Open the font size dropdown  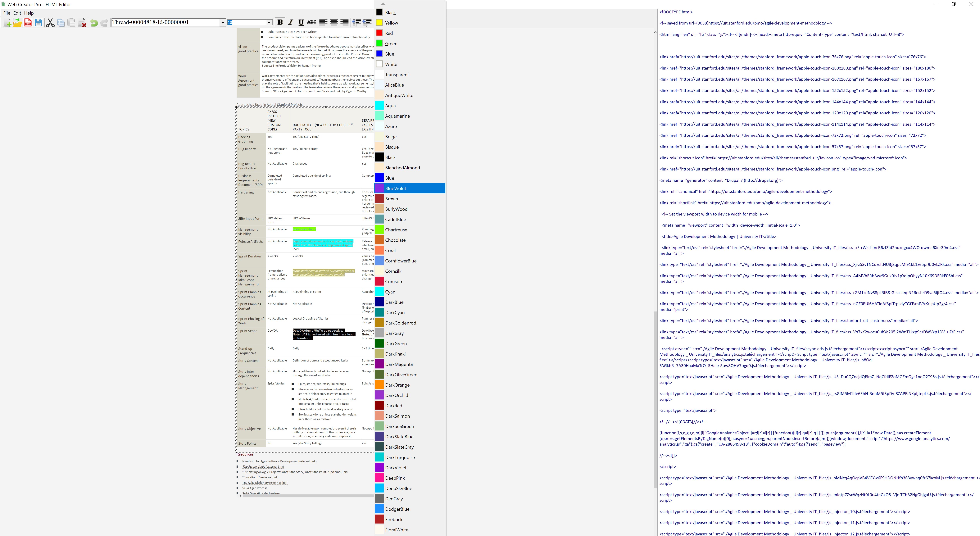[269, 22]
